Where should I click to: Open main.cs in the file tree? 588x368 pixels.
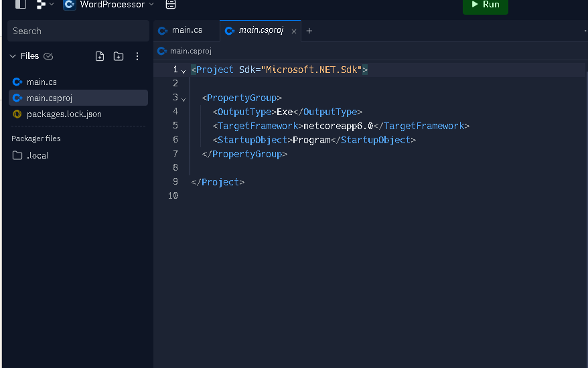[x=78, y=82]
